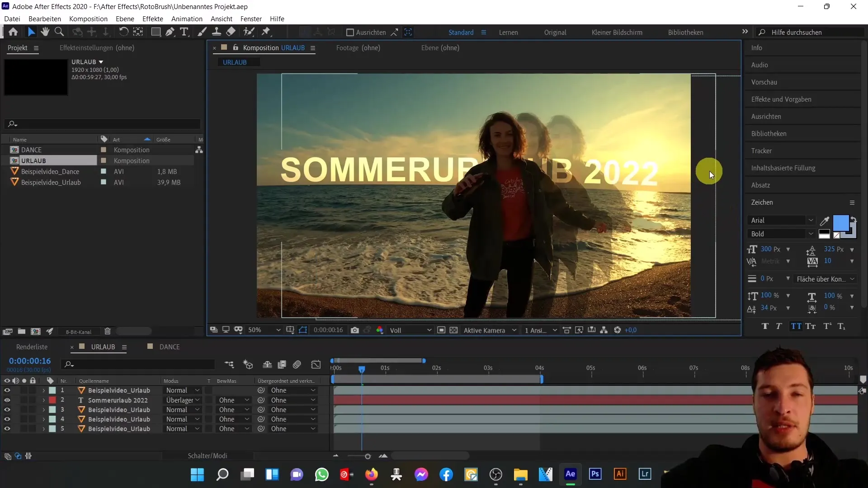This screenshot has width=868, height=488.
Task: Delete selected project item with trash icon
Action: [x=108, y=332]
